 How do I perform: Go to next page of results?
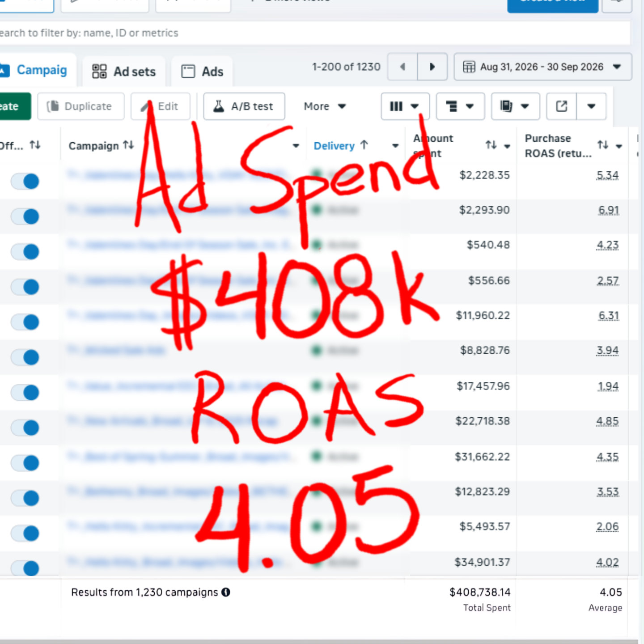coord(432,67)
